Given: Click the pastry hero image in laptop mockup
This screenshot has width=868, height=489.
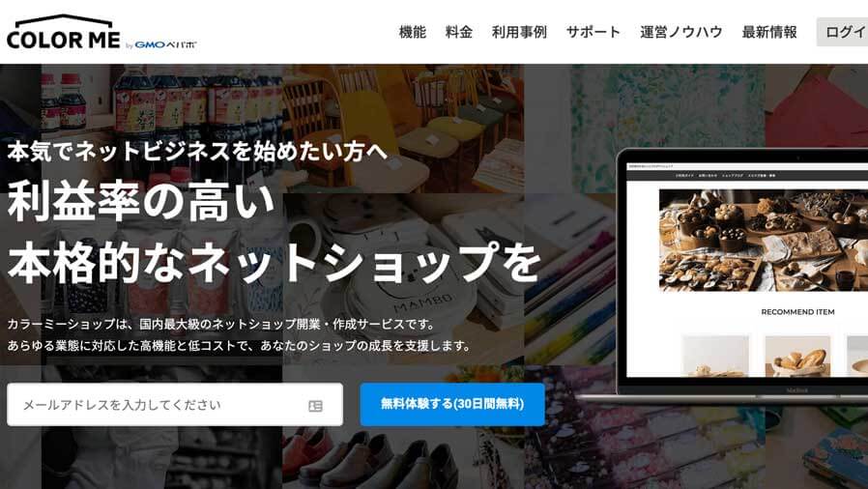Looking at the screenshot, I should pos(764,240).
